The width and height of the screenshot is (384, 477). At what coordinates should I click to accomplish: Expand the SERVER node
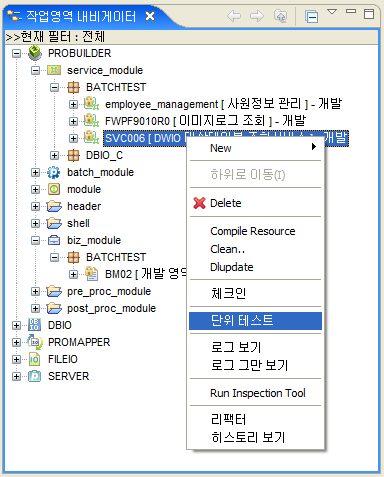16,376
